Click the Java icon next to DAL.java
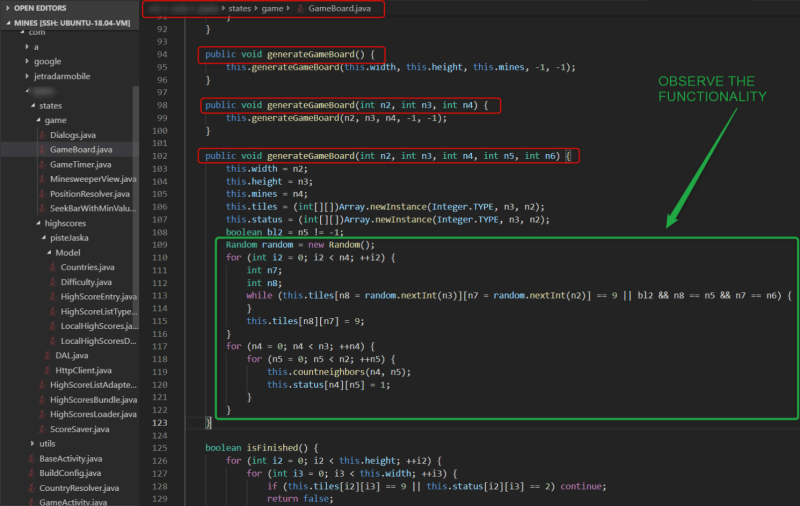Image resolution: width=800 pixels, height=506 pixels. point(47,356)
